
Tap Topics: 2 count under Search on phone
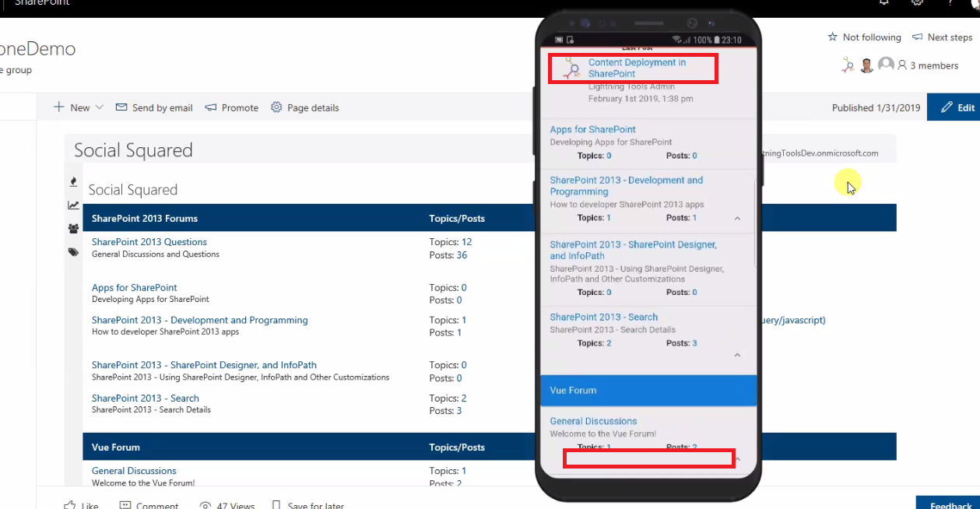595,343
